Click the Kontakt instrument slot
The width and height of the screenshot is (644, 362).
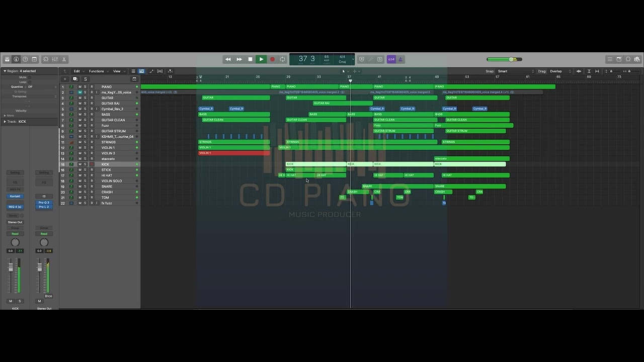pos(15,196)
